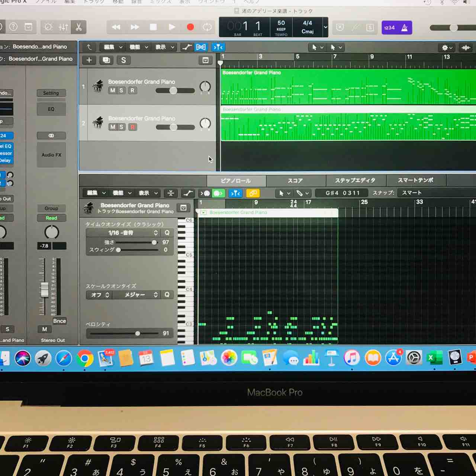Open tracks area command-click tool menu

pyautogui.click(x=336, y=47)
